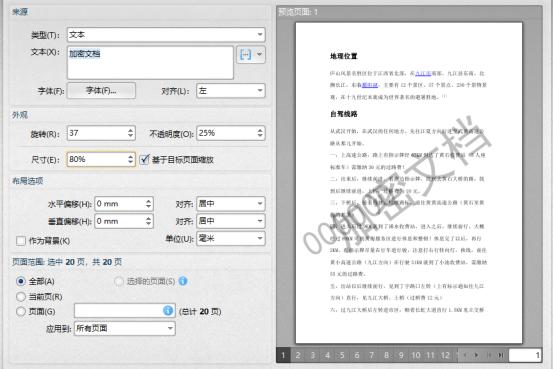
Task: Open the 类型(T) source type dropdown
Action: click(166, 35)
